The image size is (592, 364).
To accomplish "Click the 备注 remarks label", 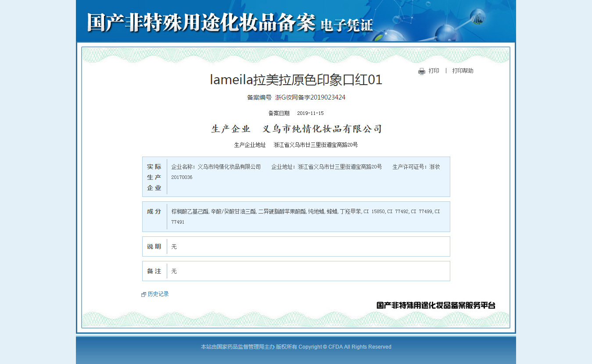I will pyautogui.click(x=154, y=271).
